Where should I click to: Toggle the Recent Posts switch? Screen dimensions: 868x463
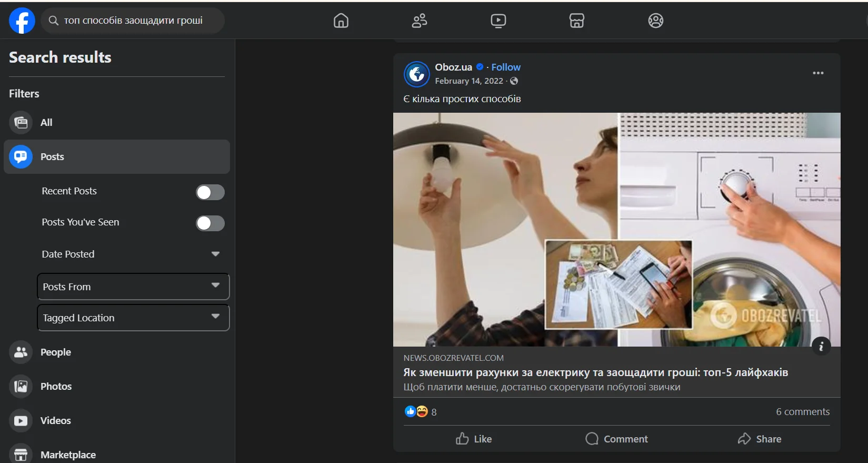point(210,192)
